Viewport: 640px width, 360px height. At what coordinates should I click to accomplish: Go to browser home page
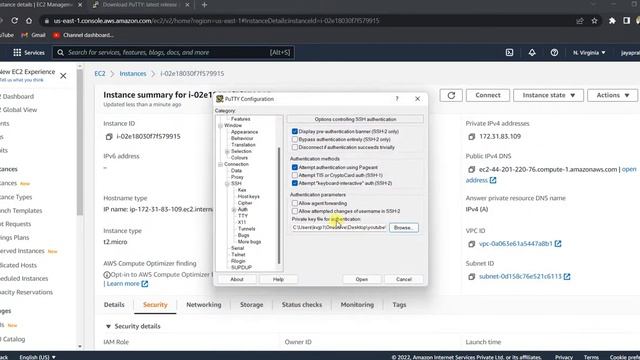(x=29, y=20)
